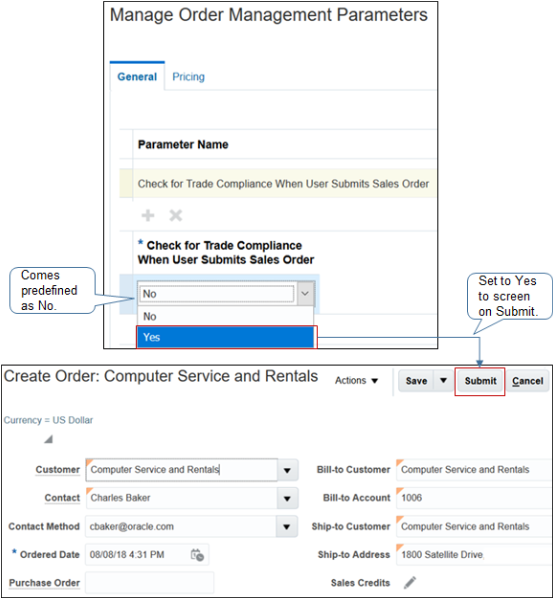Click the Parameter Name column header

point(183,144)
